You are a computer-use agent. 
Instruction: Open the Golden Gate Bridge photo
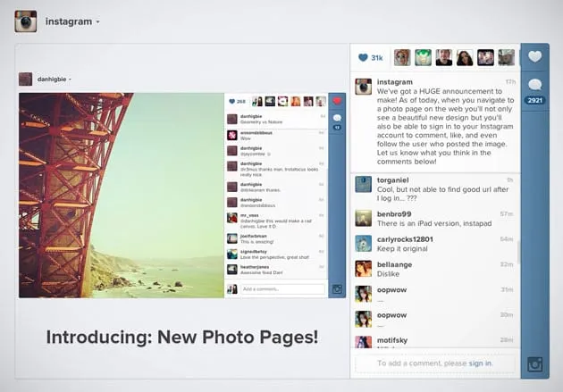point(122,195)
